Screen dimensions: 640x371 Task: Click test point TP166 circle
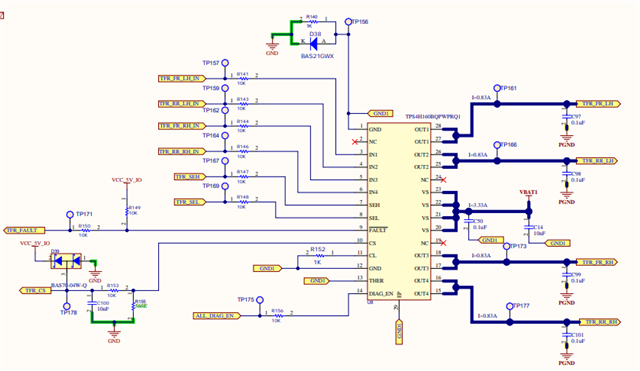click(497, 145)
